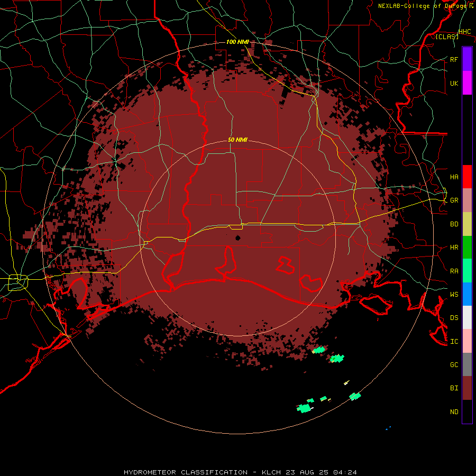Click the 50 NMI range ring label
Screen dimensions: 476x476
(x=237, y=140)
